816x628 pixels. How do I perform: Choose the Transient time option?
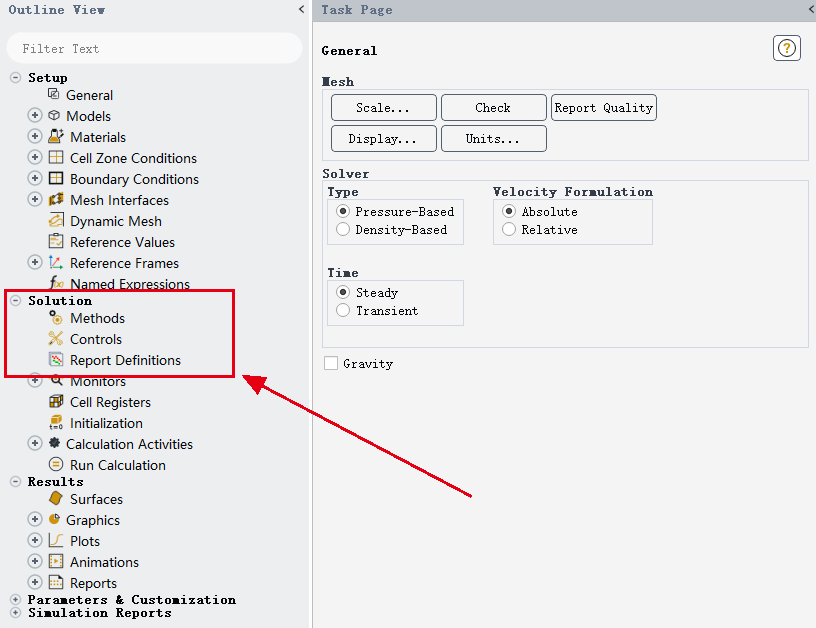[x=344, y=311]
